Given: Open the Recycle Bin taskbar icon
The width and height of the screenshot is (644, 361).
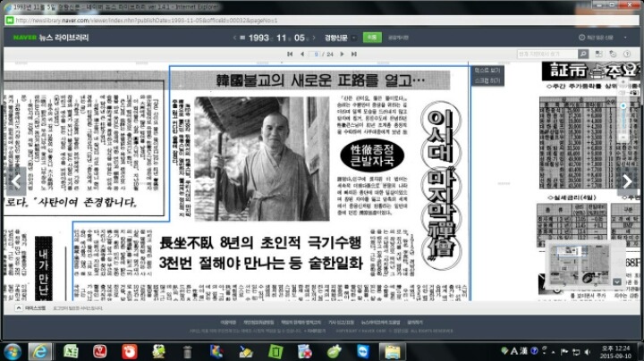Looking at the screenshot, I should (187, 352).
